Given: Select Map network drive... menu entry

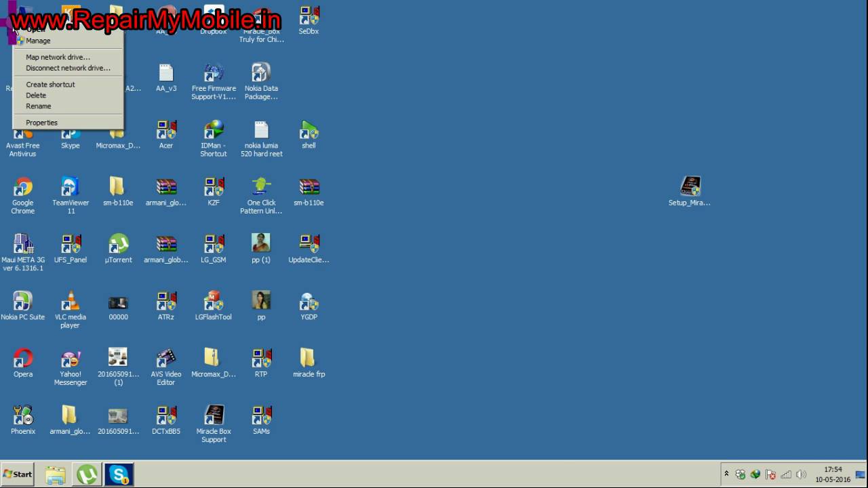Looking at the screenshot, I should click(68, 57).
